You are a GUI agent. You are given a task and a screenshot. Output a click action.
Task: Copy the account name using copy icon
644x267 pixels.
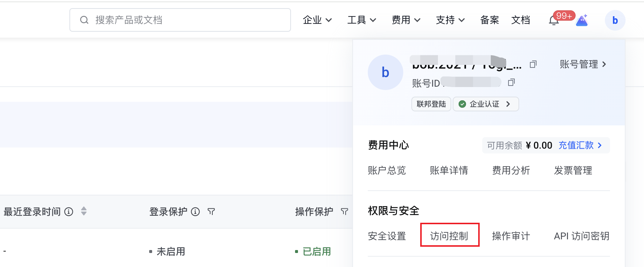tap(533, 65)
